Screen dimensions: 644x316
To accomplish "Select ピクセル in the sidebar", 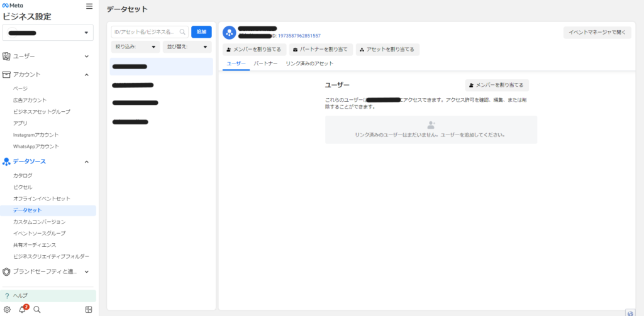I will click(23, 187).
